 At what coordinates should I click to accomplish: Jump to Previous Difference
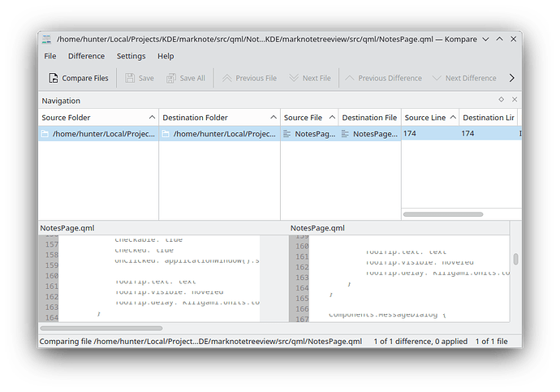click(384, 78)
